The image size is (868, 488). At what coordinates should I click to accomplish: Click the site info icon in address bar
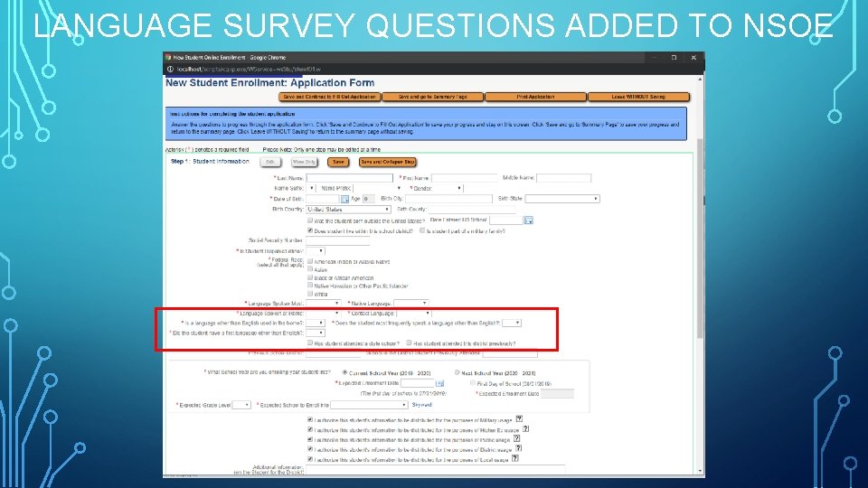171,70
